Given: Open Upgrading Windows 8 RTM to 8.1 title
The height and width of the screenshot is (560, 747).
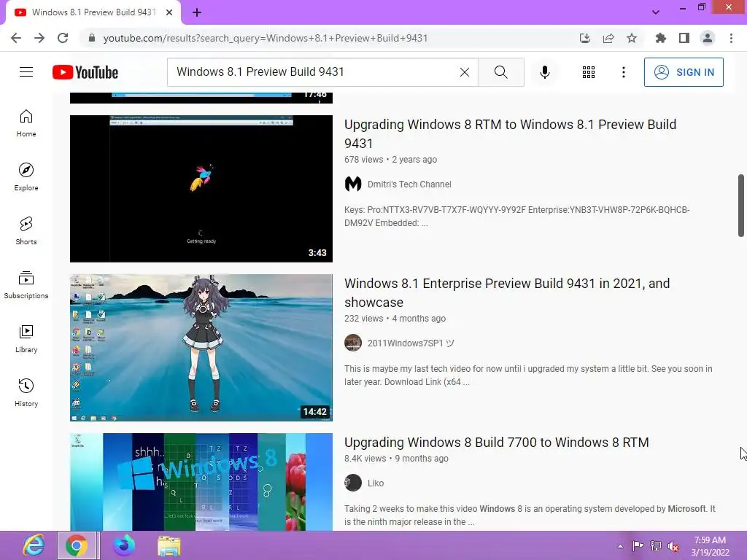Looking at the screenshot, I should pyautogui.click(x=510, y=134).
